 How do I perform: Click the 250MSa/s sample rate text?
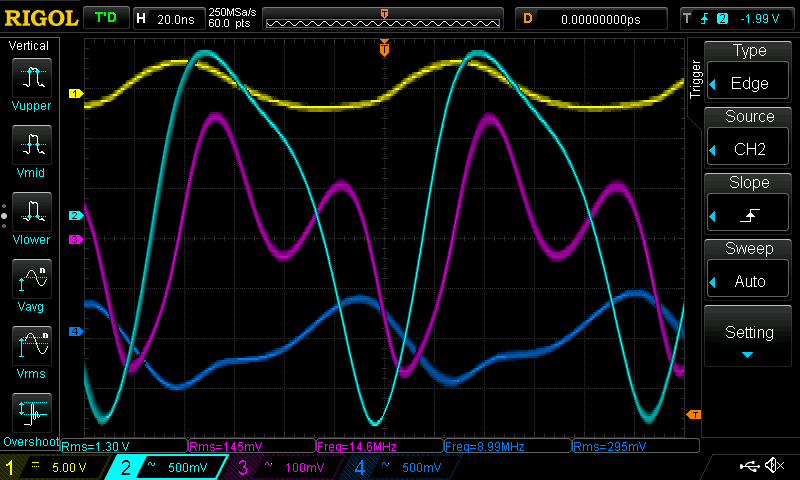pyautogui.click(x=232, y=12)
